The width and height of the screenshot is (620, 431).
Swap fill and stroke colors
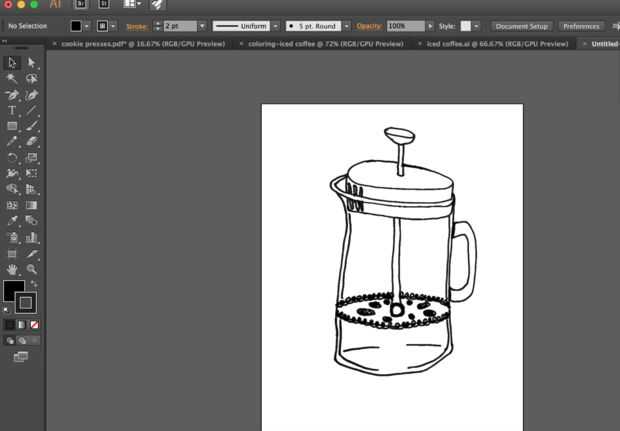click(33, 284)
